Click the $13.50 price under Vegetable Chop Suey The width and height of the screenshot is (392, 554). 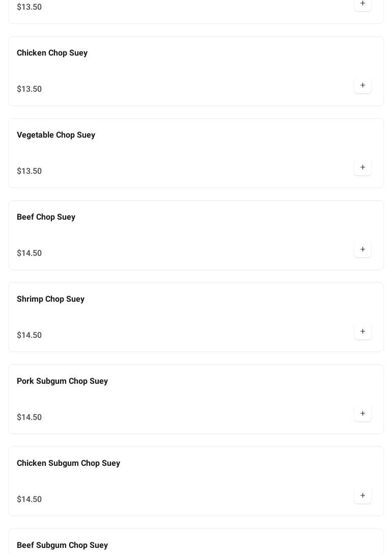[x=30, y=171]
